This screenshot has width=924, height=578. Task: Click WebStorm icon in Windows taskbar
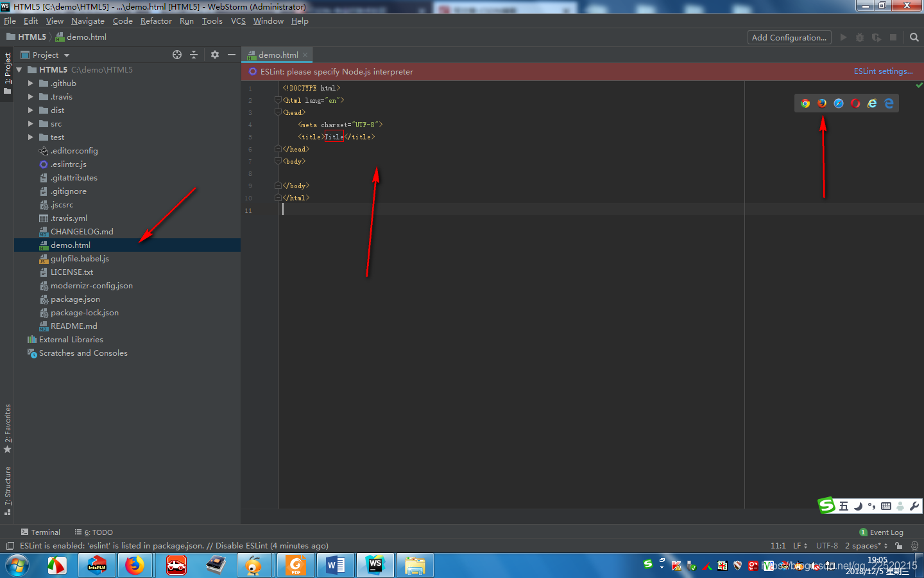point(375,566)
